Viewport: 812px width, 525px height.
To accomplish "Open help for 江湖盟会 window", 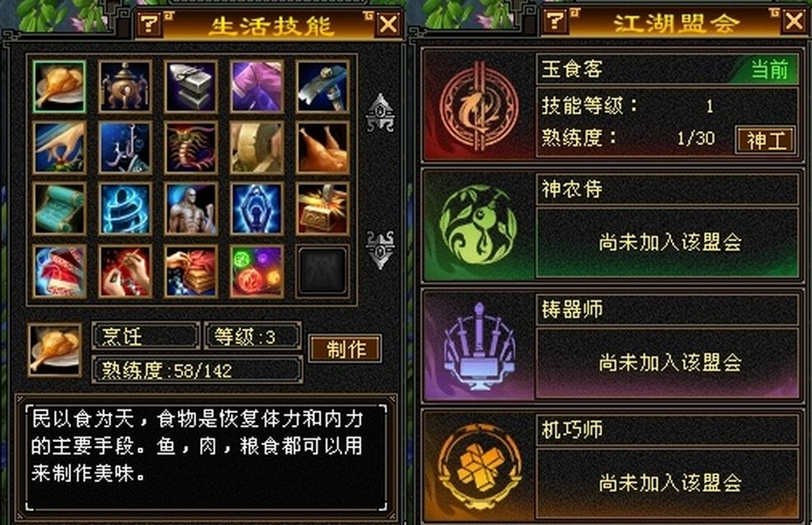I will coord(555,22).
